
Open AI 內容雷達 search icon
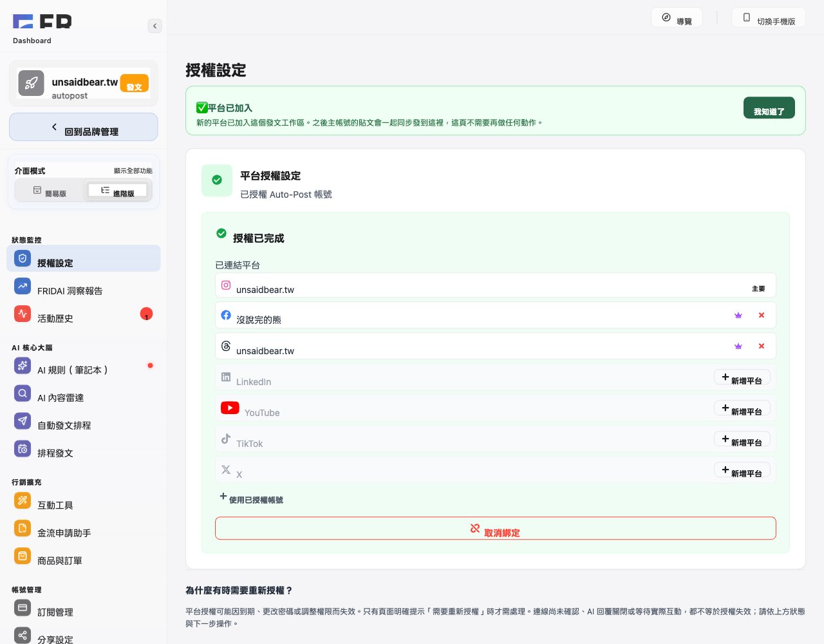(23, 393)
